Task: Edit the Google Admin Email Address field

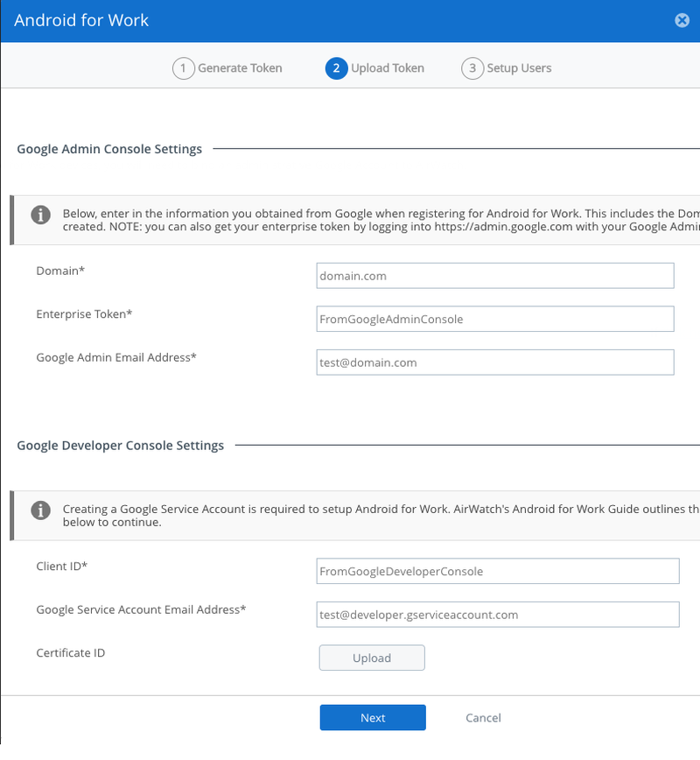Action: 495,362
